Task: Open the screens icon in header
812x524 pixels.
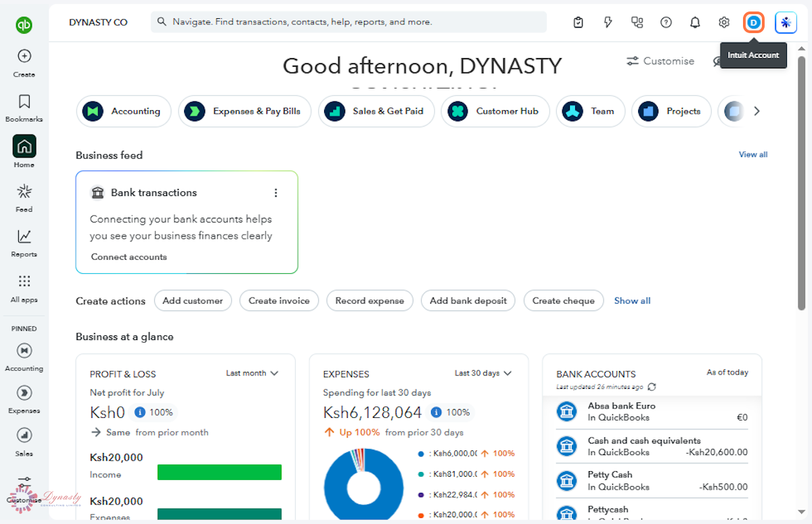Action: point(637,22)
